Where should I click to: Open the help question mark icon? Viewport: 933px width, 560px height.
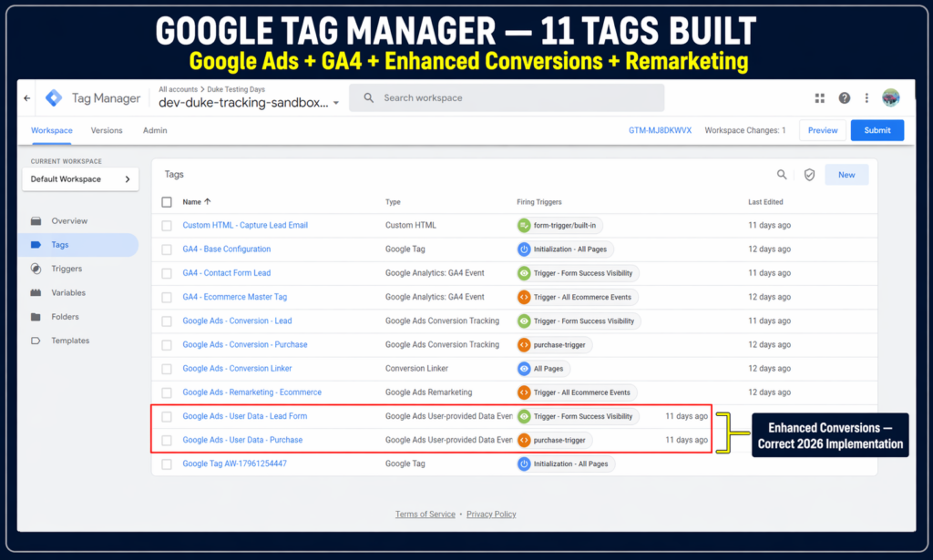click(x=844, y=98)
